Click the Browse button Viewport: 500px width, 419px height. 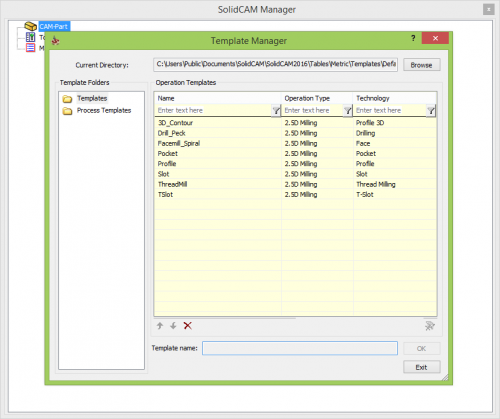click(x=421, y=65)
